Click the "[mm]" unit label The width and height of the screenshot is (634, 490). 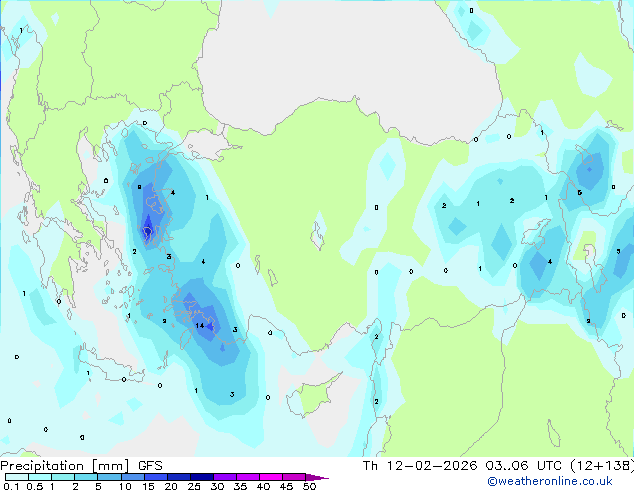point(111,466)
